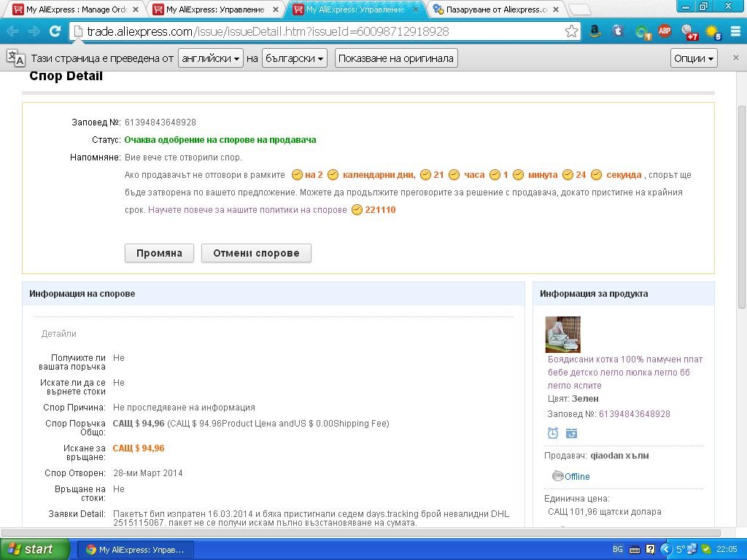Screen dimensions: 747x560
Task: Open the target language dropdown 'български'
Action: pyautogui.click(x=294, y=58)
